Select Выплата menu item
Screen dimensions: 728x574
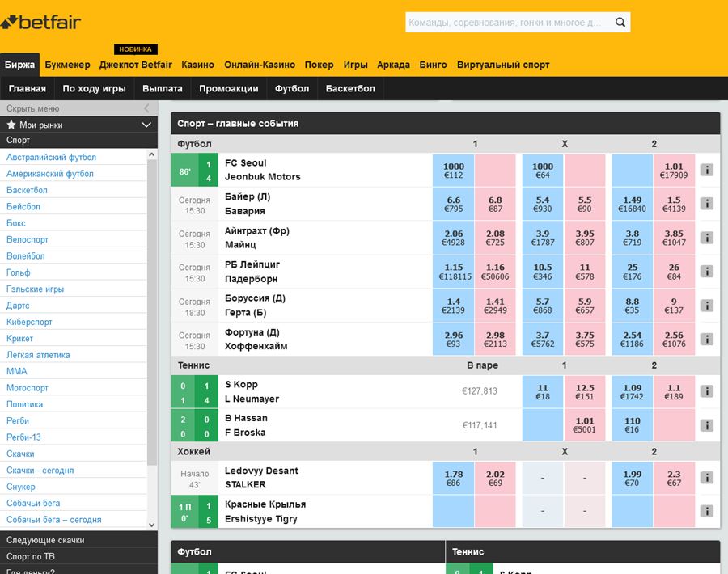click(x=163, y=88)
